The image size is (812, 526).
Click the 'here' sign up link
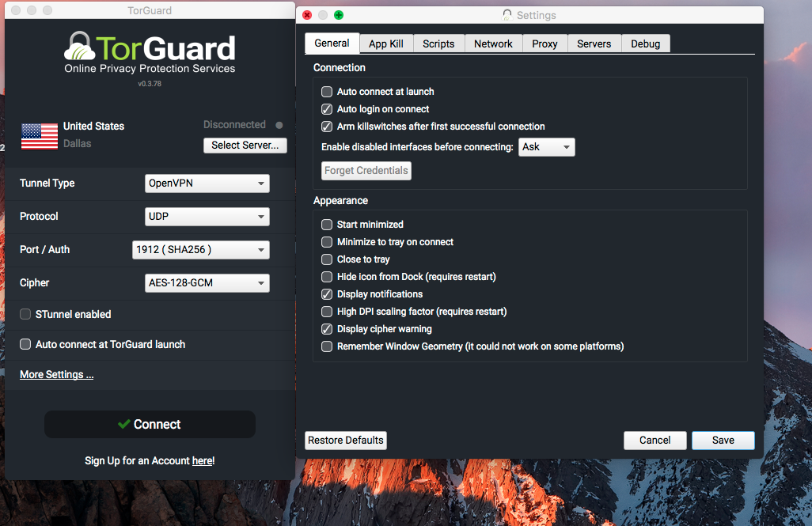[202, 461]
